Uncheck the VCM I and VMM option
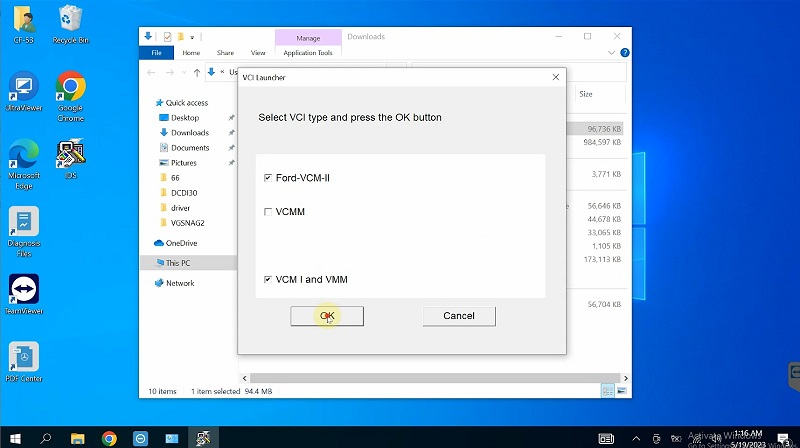 point(268,280)
